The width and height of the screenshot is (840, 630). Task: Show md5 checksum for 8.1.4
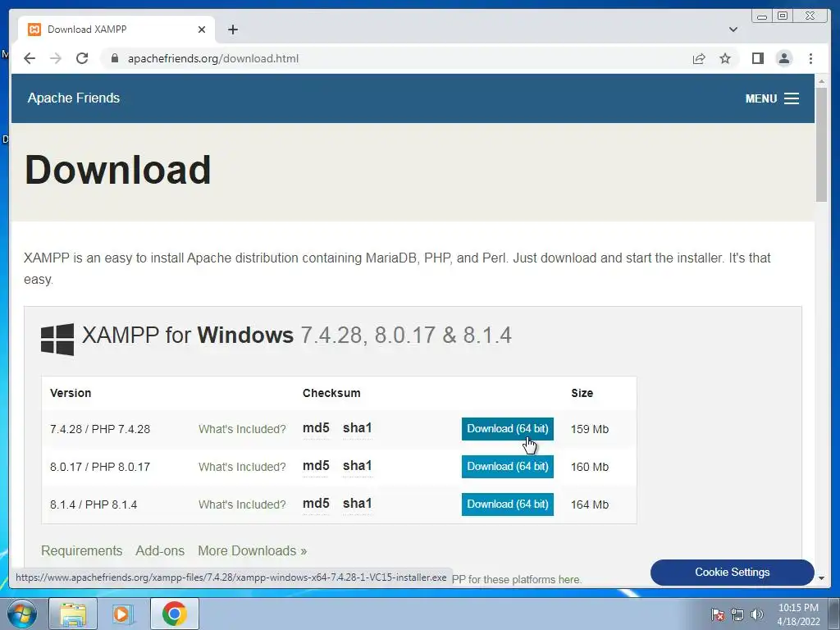tap(316, 504)
